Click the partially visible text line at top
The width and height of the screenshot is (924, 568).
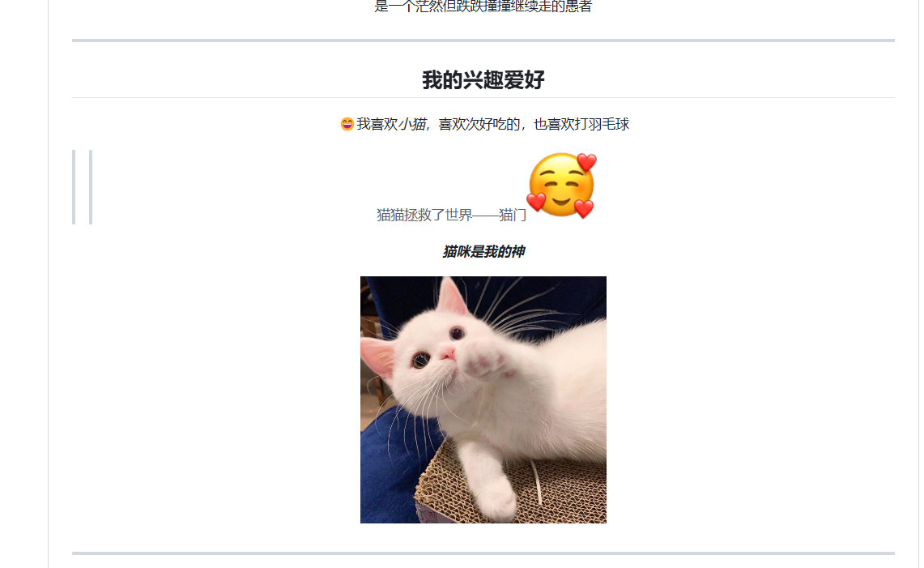click(x=483, y=6)
